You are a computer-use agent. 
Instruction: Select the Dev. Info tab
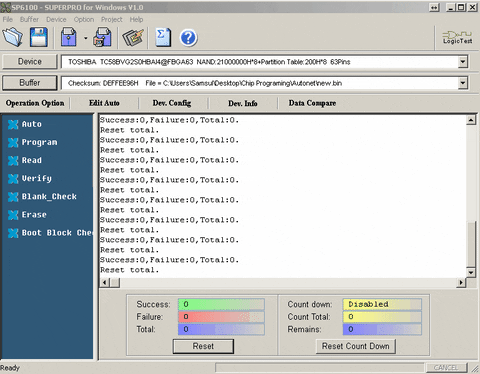click(243, 103)
